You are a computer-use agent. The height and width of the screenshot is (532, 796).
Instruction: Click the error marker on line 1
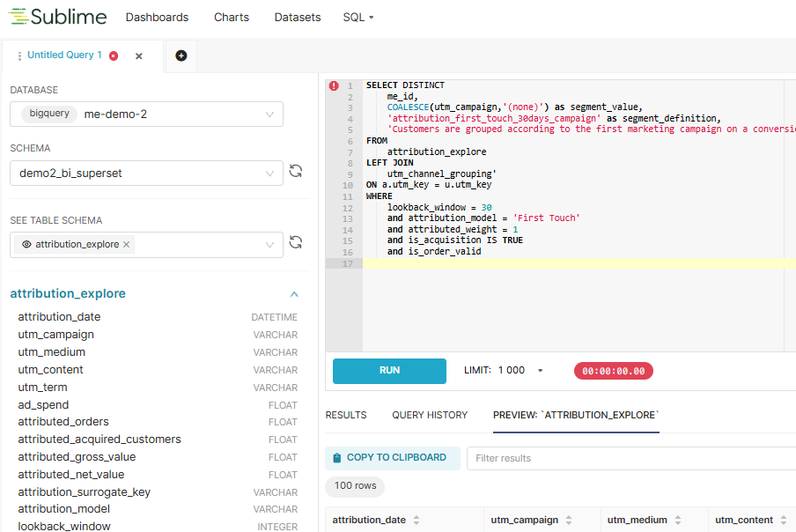(334, 85)
